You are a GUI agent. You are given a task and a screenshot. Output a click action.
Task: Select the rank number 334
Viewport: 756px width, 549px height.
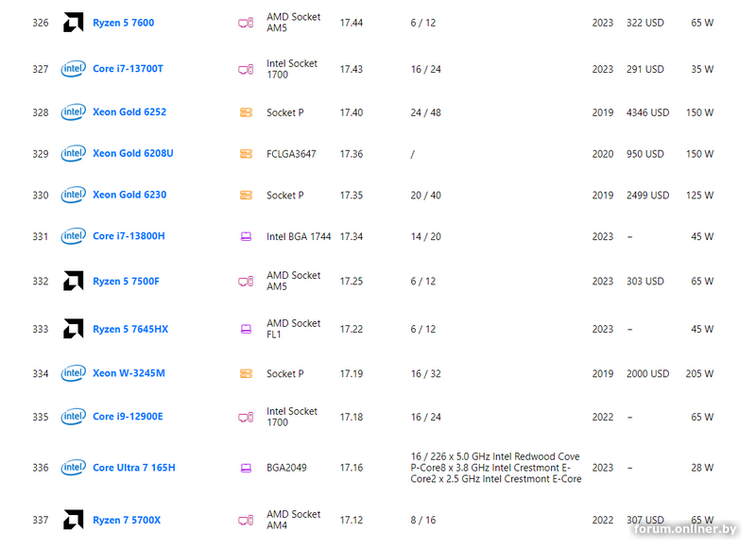(41, 373)
